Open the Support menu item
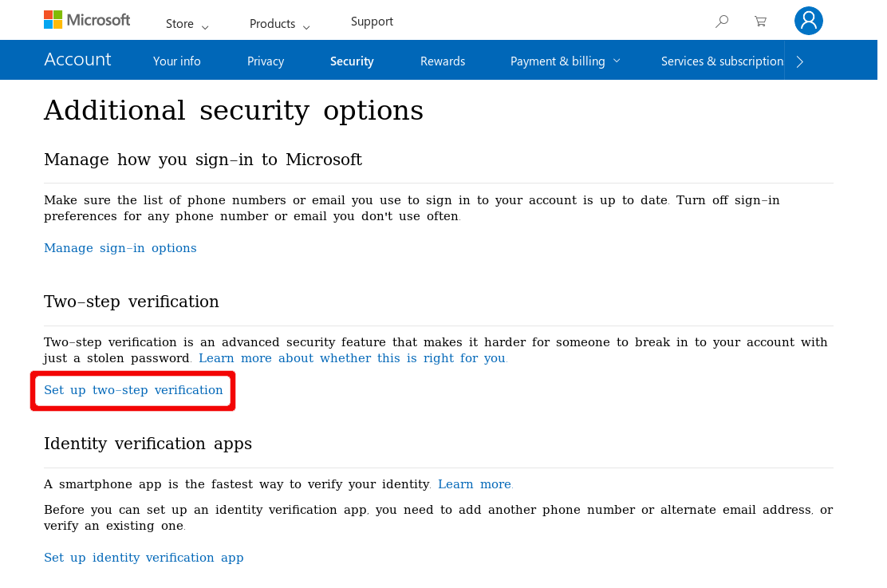The height and width of the screenshot is (588, 887). pyautogui.click(x=372, y=21)
